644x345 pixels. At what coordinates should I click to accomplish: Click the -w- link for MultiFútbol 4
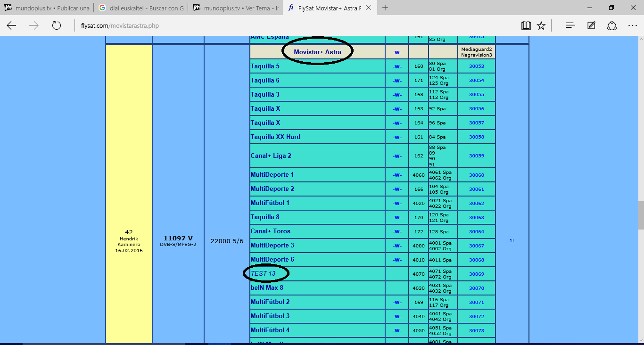tap(397, 330)
